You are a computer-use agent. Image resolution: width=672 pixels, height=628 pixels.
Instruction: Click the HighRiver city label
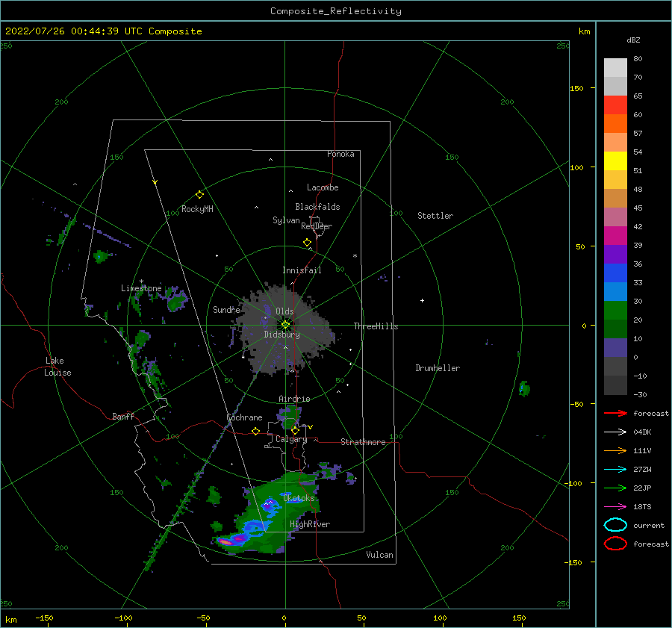click(x=310, y=524)
